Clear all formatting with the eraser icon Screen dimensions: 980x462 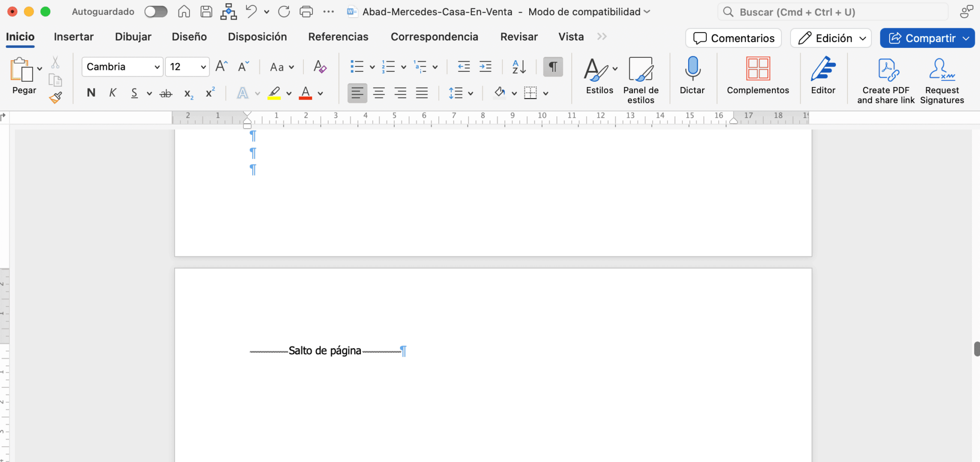coord(319,67)
